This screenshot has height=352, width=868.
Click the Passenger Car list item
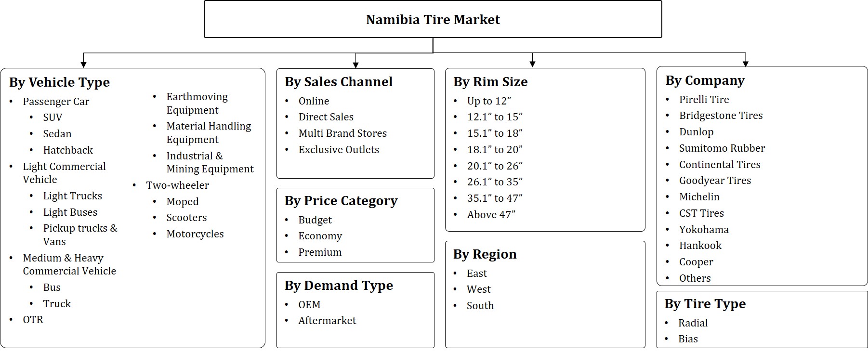click(56, 102)
